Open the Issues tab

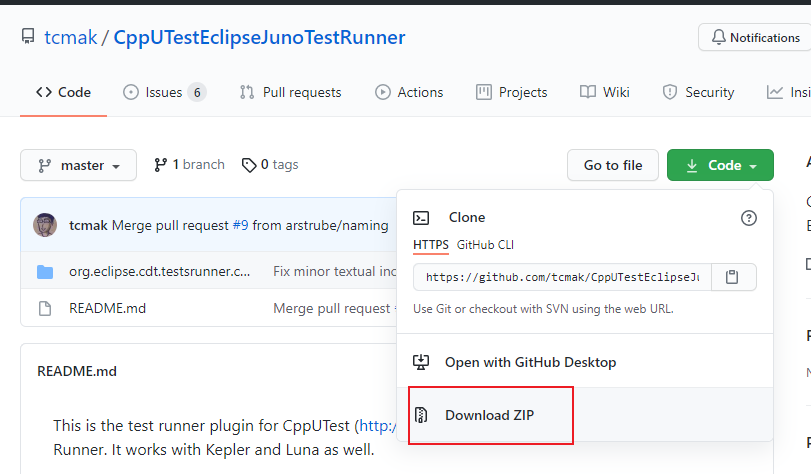tap(164, 92)
